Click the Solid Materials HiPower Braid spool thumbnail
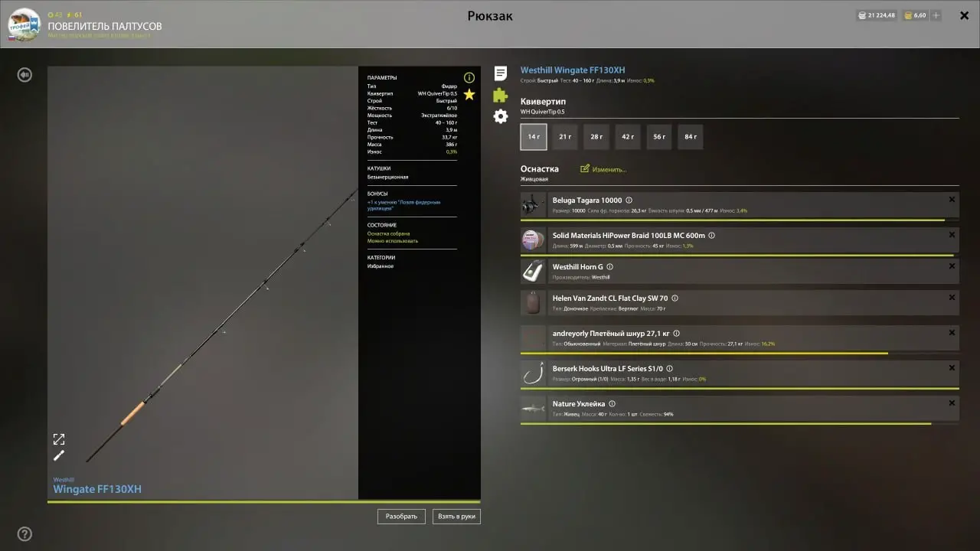The height and width of the screenshot is (551, 980). (533, 240)
